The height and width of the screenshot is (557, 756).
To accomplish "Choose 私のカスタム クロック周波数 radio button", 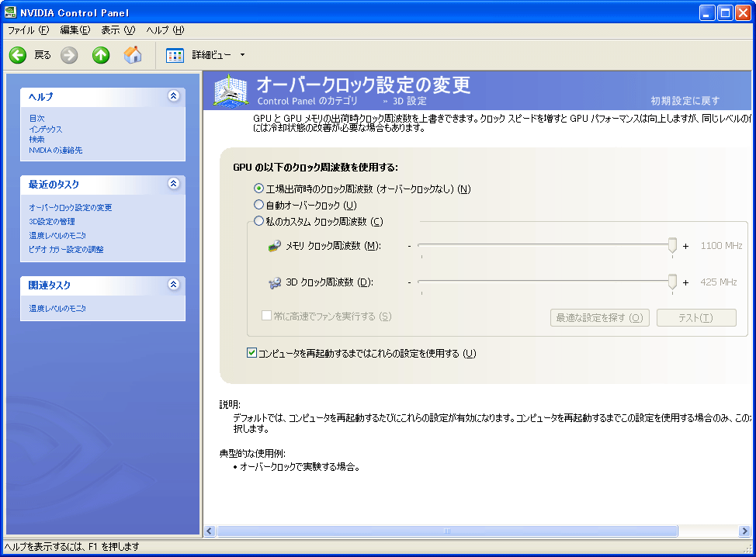I will point(259,221).
